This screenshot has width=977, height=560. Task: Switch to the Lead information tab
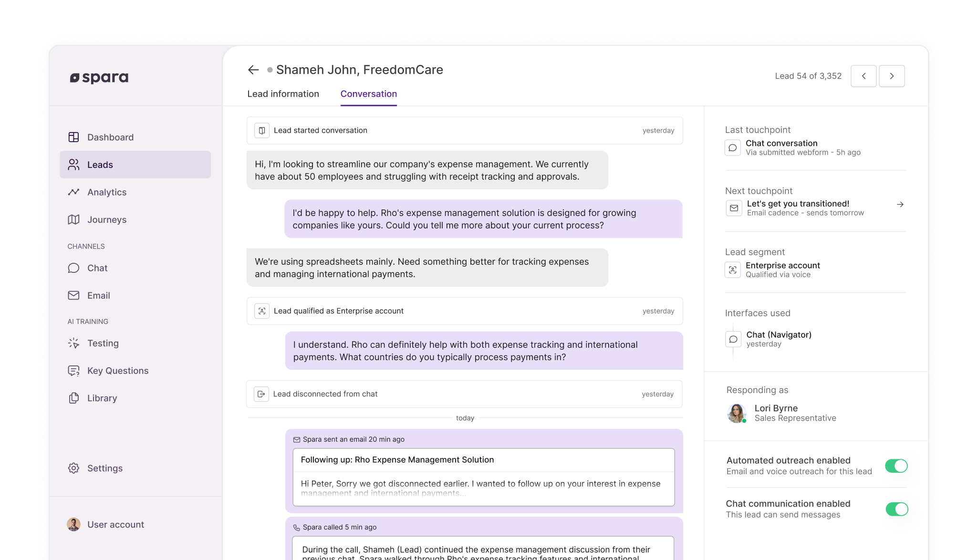283,94
